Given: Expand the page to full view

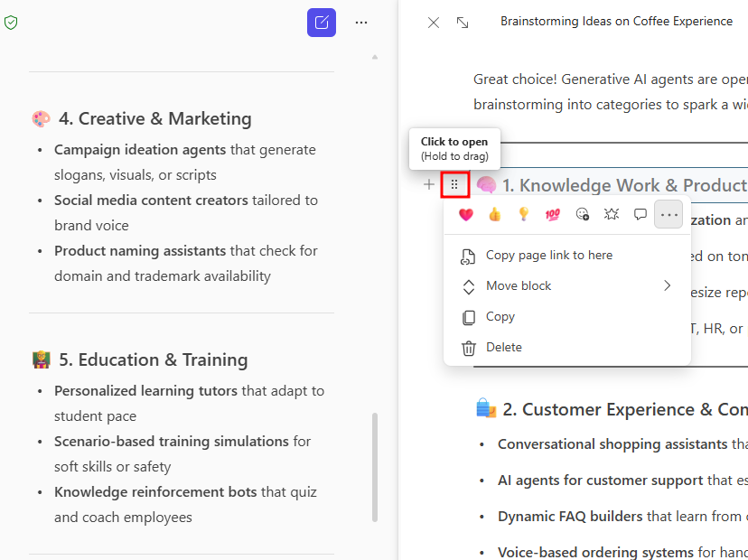Looking at the screenshot, I should (x=463, y=23).
